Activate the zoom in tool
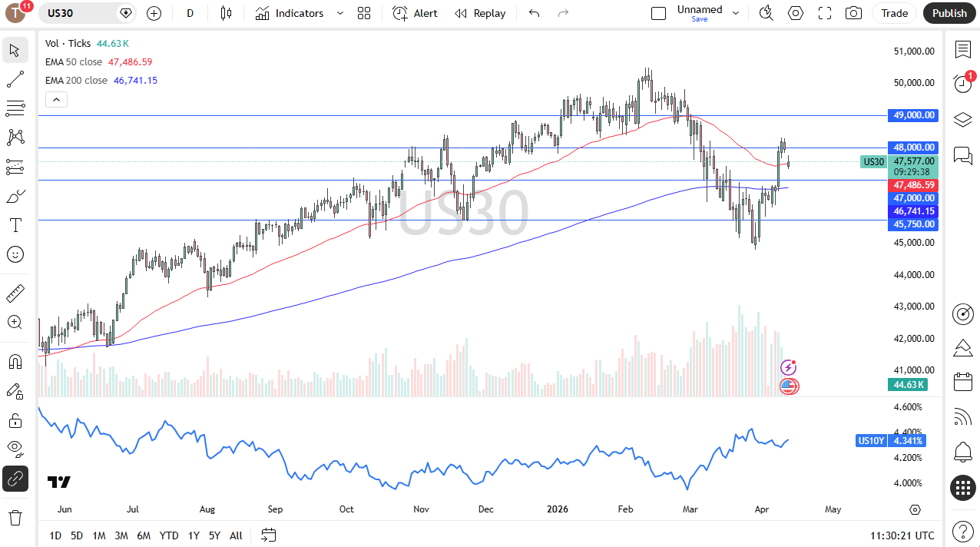Viewport: 980px width, 547px height. [15, 322]
